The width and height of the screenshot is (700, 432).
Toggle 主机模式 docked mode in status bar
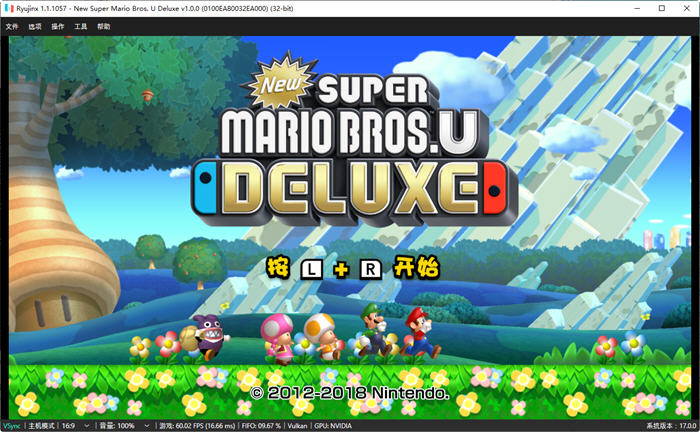pyautogui.click(x=42, y=426)
